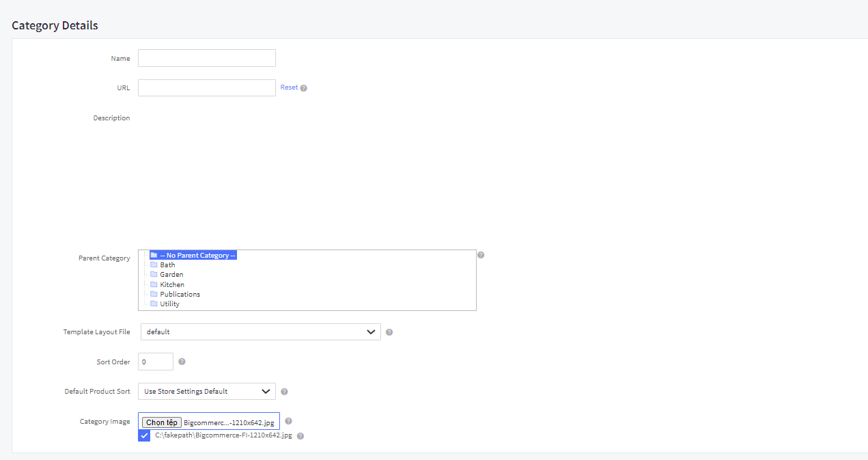
Task: Open help tooltip for Template Layout File
Action: (389, 332)
